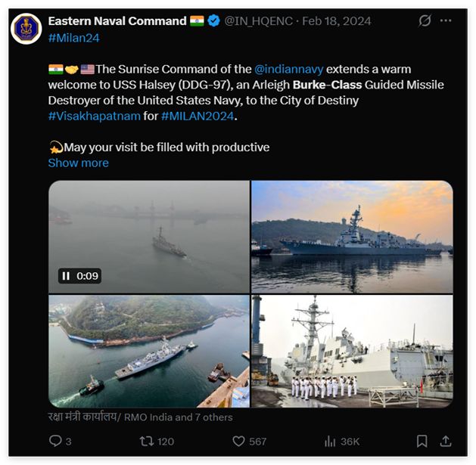Viewport: 476px width, 465px height.
Task: Click the blue verified badge
Action: [215, 20]
